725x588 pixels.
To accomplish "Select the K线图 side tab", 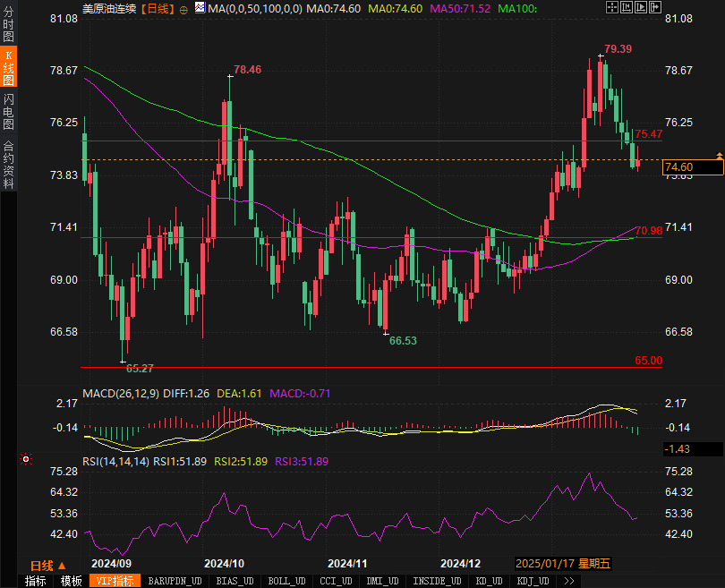I will coord(9,69).
